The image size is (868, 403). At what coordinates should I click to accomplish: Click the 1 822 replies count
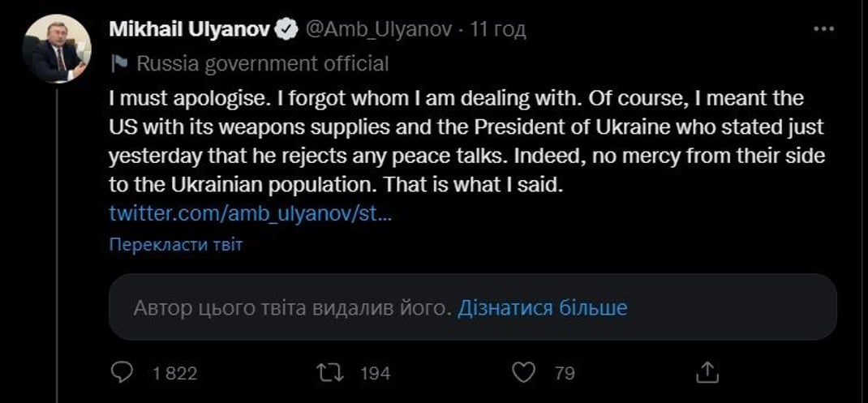pos(174,373)
